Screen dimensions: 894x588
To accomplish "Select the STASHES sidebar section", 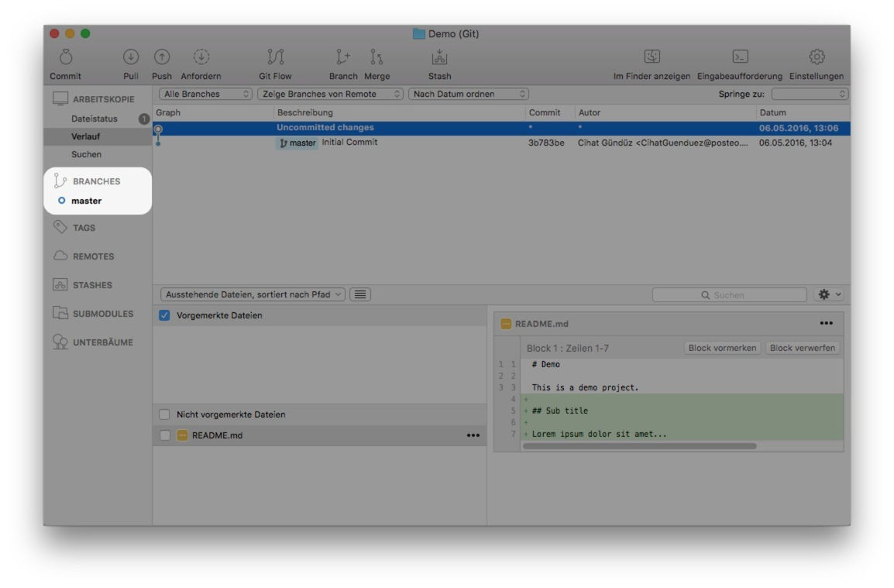I will (83, 284).
